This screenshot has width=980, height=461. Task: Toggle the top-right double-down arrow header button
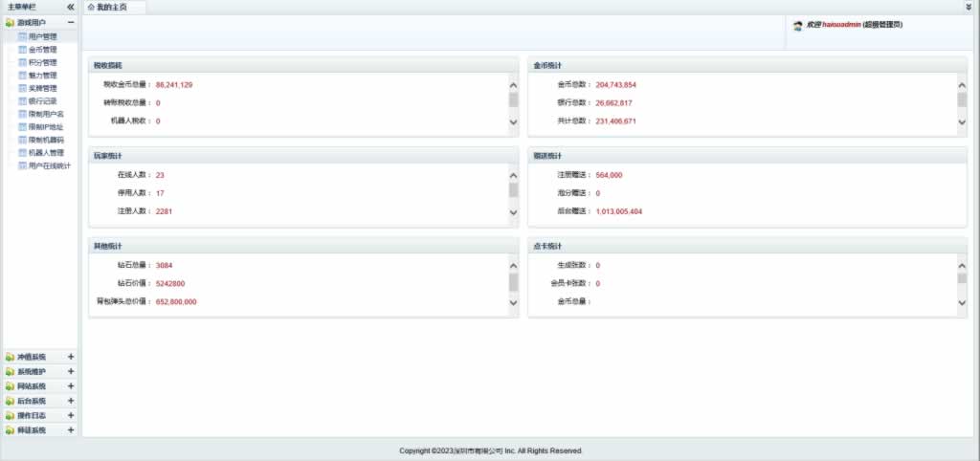969,7
